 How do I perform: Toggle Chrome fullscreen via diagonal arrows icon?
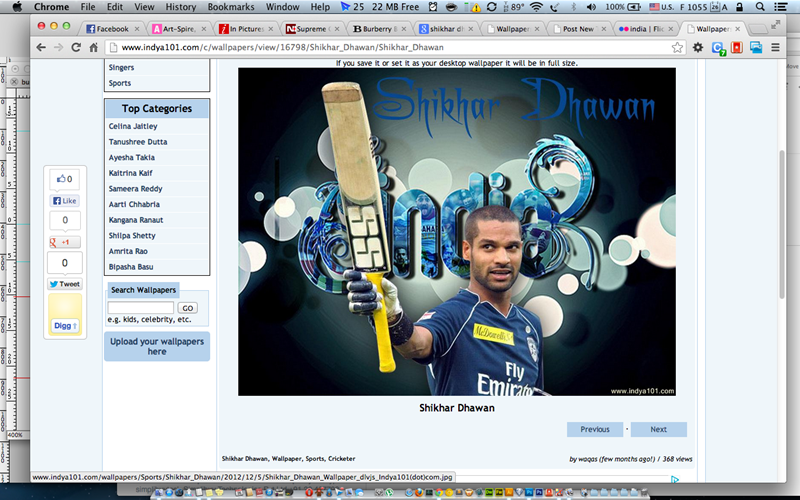pyautogui.click(x=776, y=24)
